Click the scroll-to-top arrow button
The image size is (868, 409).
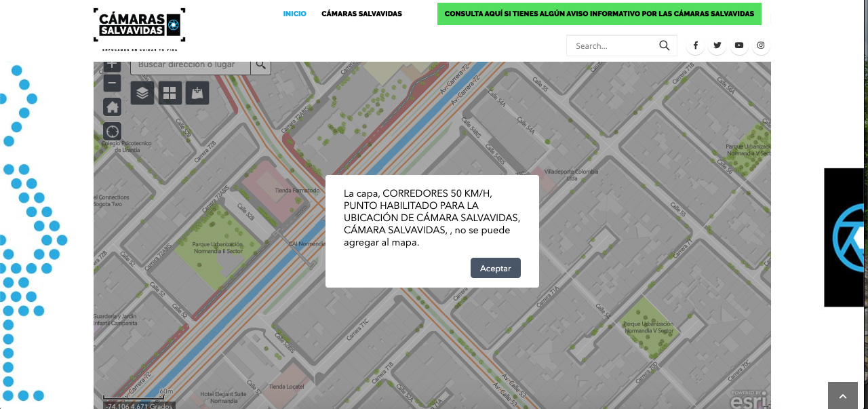coord(843,396)
